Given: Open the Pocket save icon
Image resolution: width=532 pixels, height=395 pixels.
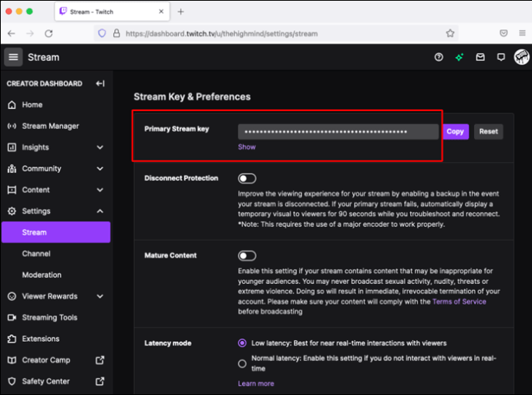Looking at the screenshot, I should pos(503,33).
